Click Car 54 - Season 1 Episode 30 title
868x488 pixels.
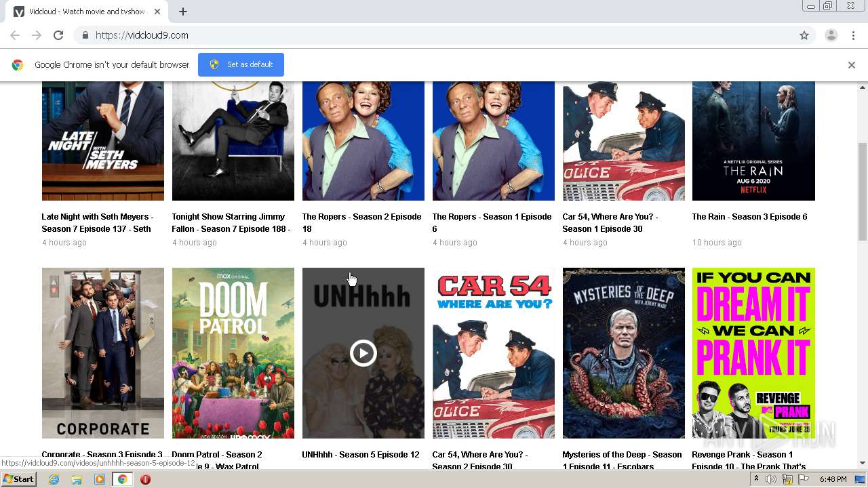click(x=610, y=223)
